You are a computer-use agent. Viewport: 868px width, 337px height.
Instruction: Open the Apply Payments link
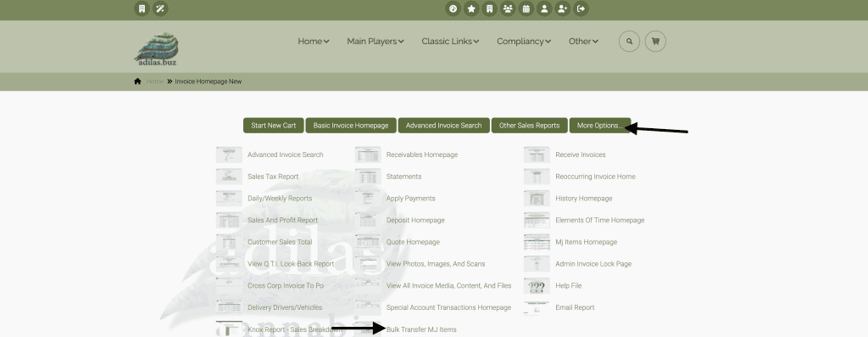[x=411, y=199]
